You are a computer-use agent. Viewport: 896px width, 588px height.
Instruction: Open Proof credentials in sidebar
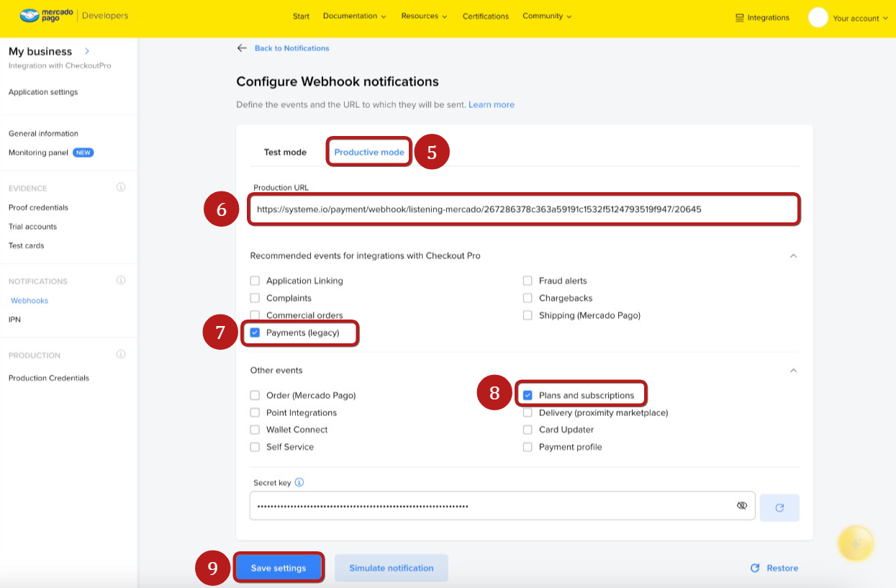coord(38,207)
